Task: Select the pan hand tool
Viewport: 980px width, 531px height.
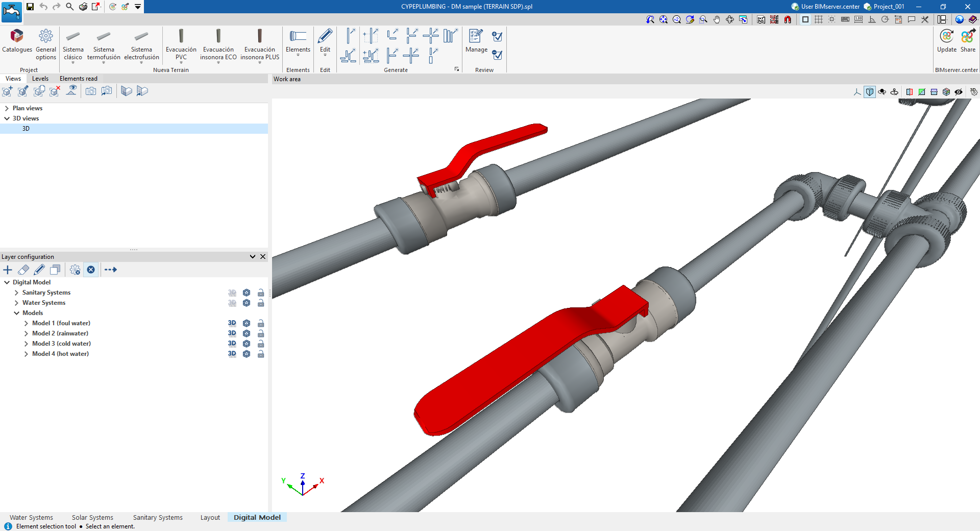Action: (717, 19)
